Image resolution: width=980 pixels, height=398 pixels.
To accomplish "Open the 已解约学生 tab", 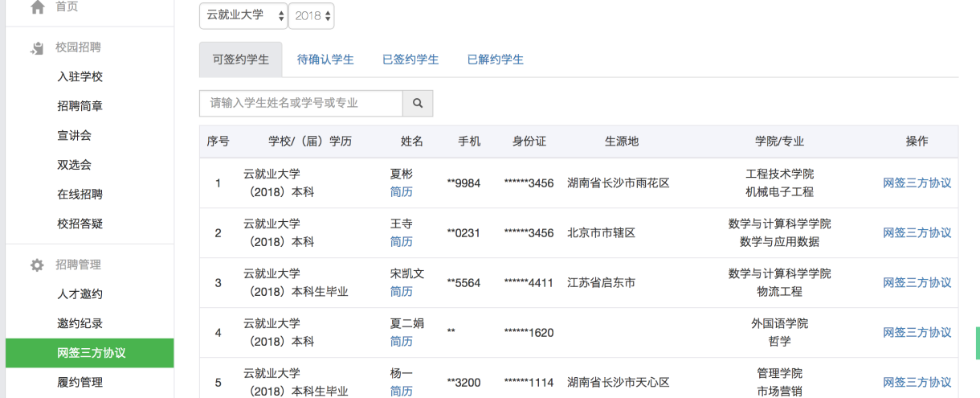I will click(496, 59).
